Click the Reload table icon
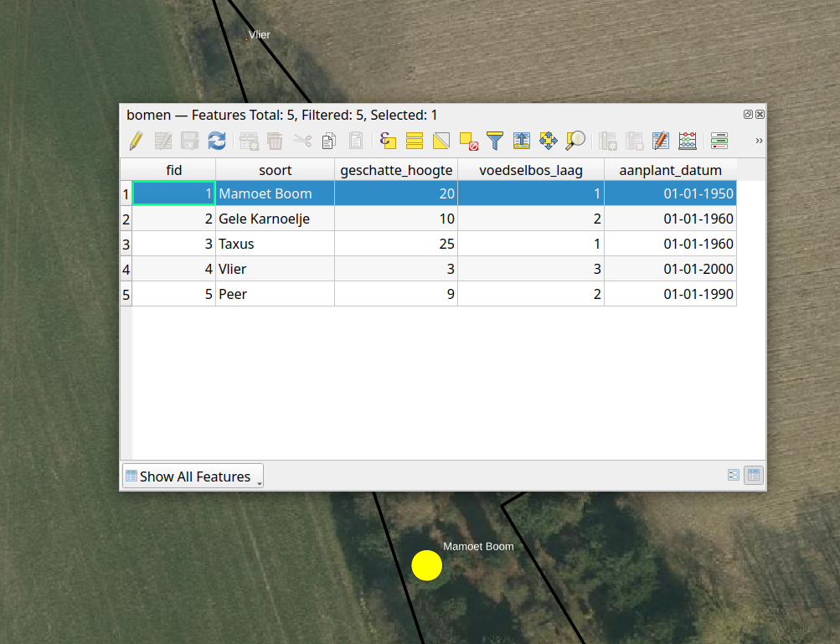Screen dimensions: 840x644 217,141
